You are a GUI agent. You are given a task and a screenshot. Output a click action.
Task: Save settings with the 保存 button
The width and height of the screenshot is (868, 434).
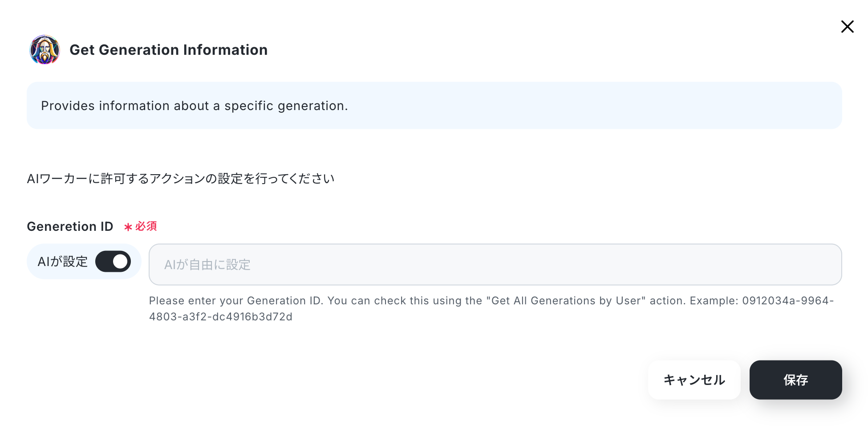795,380
